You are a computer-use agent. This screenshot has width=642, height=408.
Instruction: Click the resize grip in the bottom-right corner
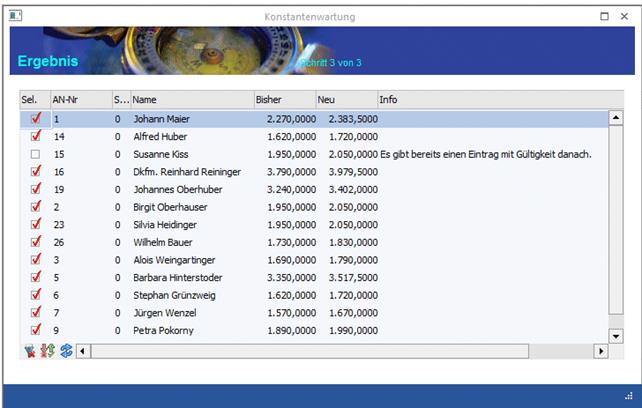[631, 395]
